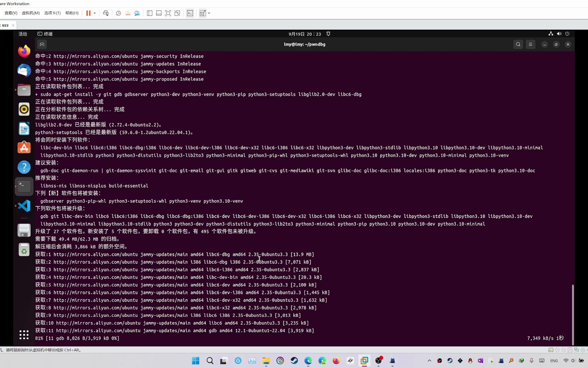Open the Windows Start menu
The image size is (588, 368).
click(196, 361)
